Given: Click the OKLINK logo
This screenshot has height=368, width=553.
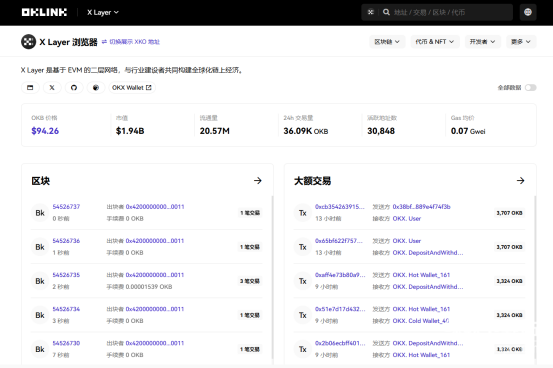Looking at the screenshot, I should [44, 12].
